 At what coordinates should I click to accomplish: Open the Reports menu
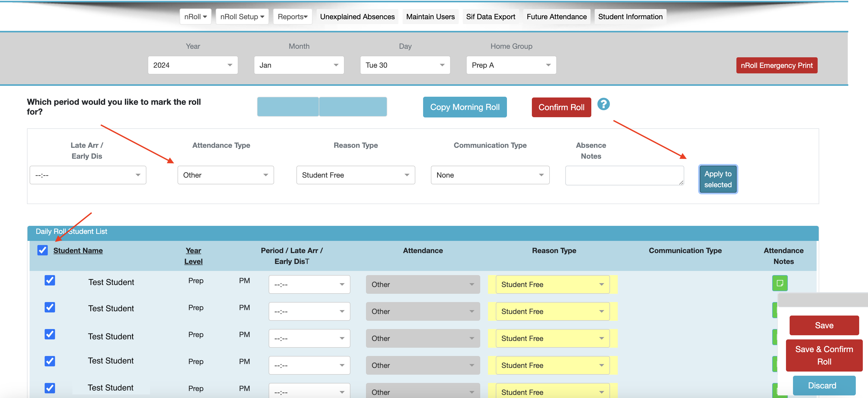pyautogui.click(x=292, y=17)
